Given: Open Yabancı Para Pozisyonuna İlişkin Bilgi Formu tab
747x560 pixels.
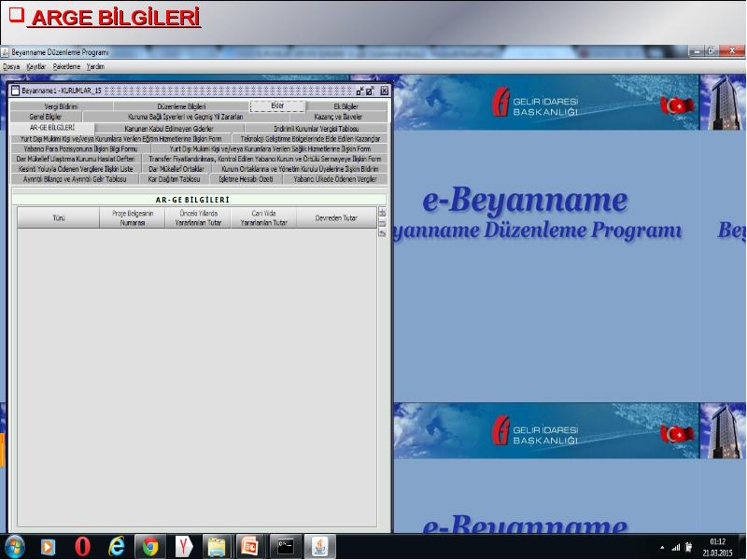Looking at the screenshot, I should (80, 148).
